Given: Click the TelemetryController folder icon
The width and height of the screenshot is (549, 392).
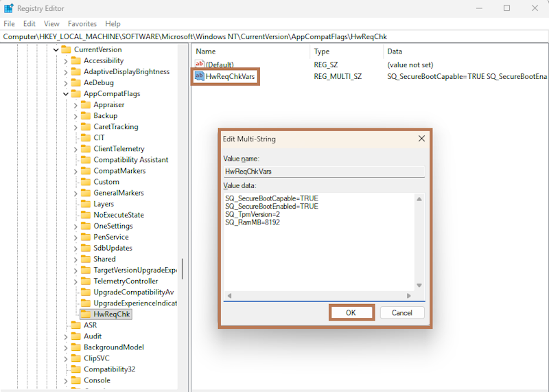Looking at the screenshot, I should (x=86, y=281).
